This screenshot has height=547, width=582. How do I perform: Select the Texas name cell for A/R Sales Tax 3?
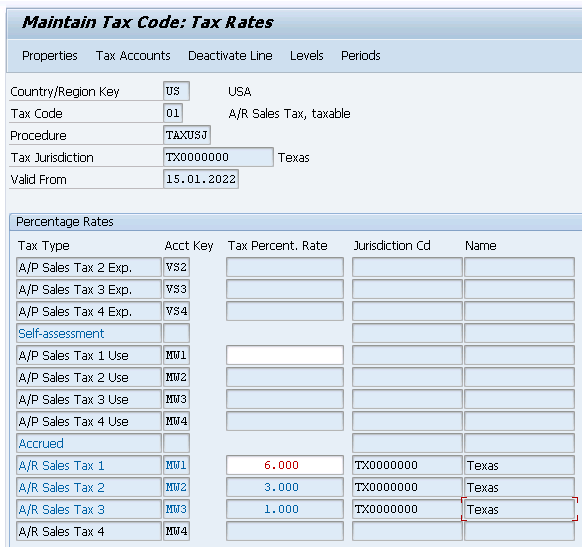519,509
